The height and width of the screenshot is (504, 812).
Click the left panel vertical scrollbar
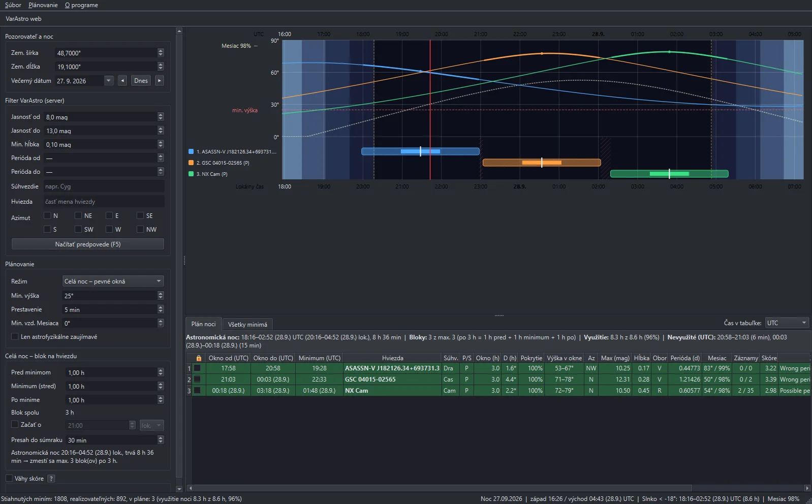(x=179, y=256)
